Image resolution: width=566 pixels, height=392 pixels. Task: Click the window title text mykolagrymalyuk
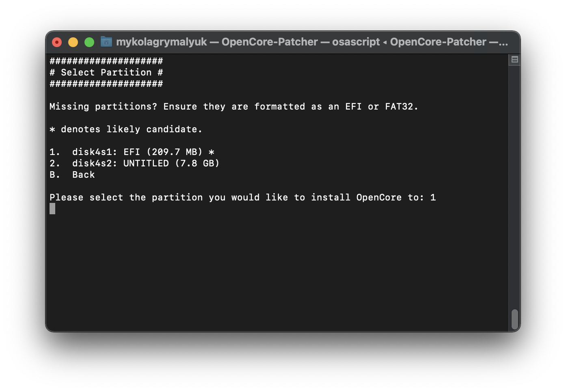point(161,42)
